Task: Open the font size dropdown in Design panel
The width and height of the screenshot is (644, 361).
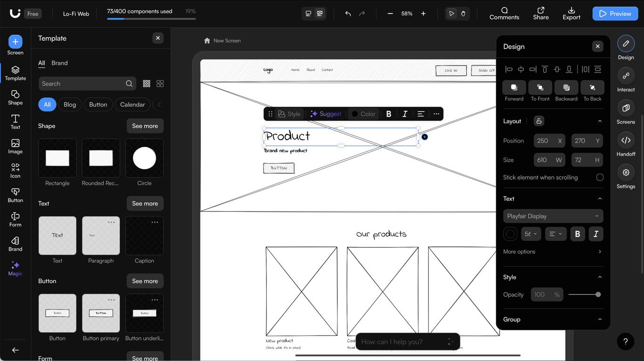Action: click(x=531, y=234)
